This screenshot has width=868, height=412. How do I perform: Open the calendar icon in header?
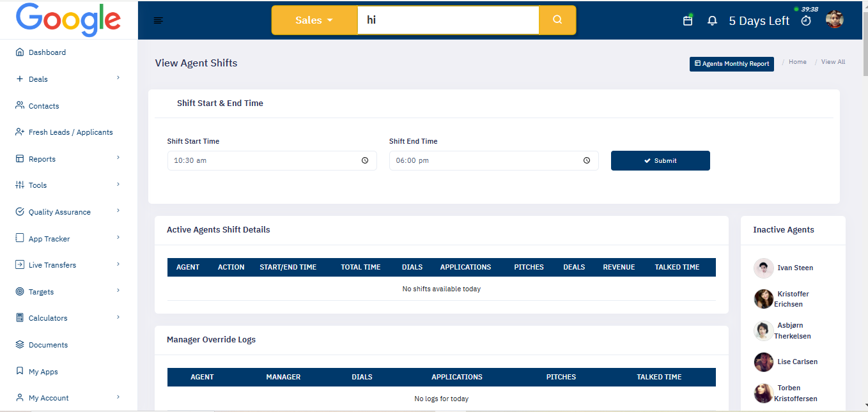[688, 20]
